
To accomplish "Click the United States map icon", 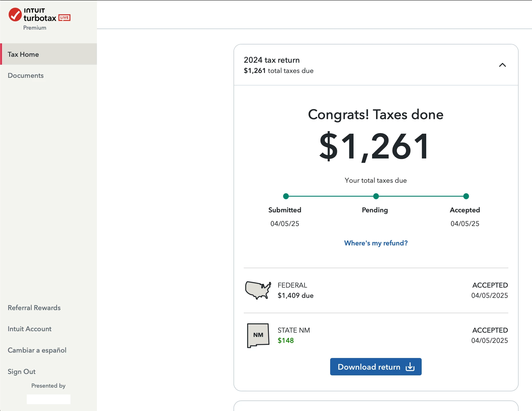I will tap(258, 290).
